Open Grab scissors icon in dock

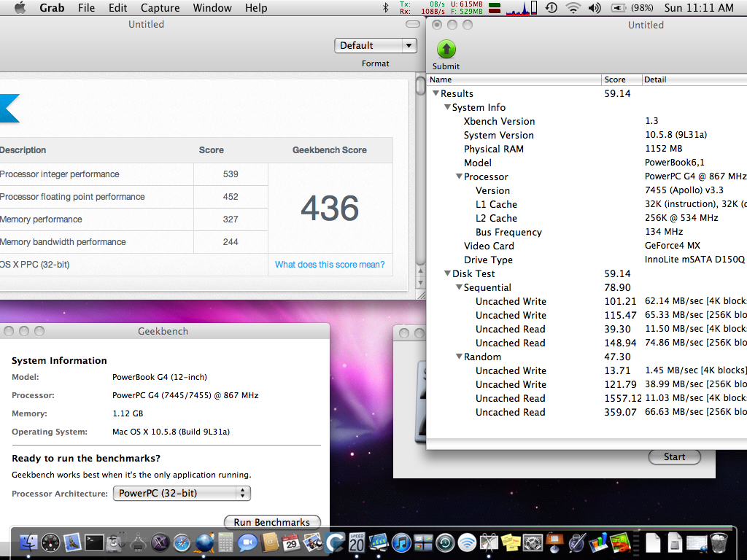click(x=489, y=542)
